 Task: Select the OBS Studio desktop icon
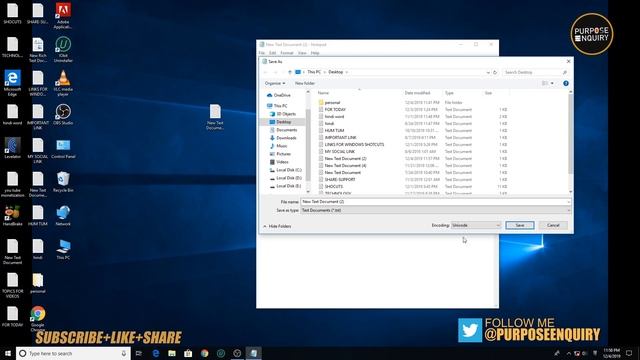click(x=63, y=114)
